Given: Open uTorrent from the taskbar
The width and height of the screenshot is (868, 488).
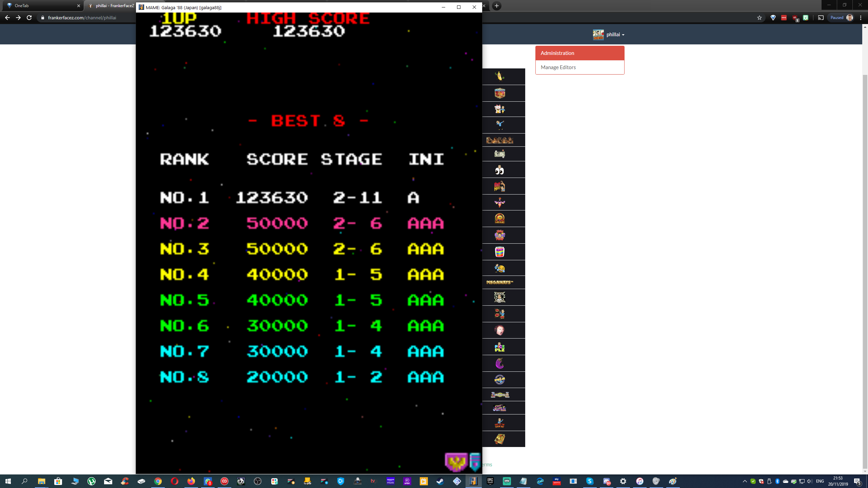Looking at the screenshot, I should 92,481.
